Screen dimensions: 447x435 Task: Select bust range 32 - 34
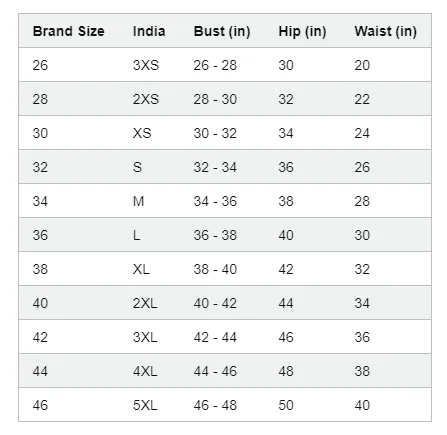[215, 167]
